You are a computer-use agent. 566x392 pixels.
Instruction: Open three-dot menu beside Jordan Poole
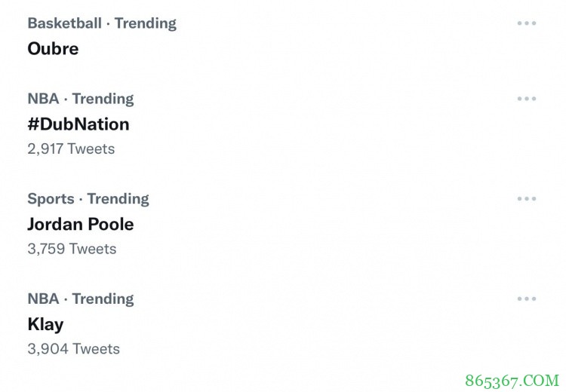pyautogui.click(x=526, y=199)
